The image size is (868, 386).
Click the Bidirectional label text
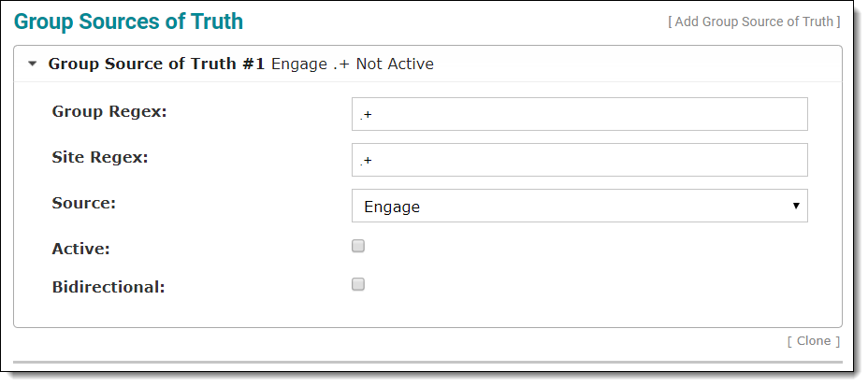click(x=108, y=287)
